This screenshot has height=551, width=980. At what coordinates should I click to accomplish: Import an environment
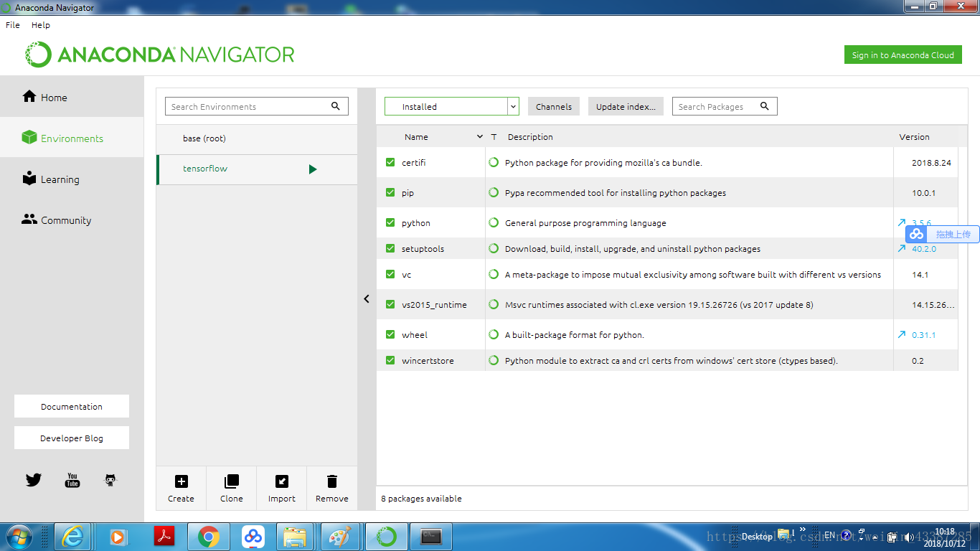(x=281, y=489)
